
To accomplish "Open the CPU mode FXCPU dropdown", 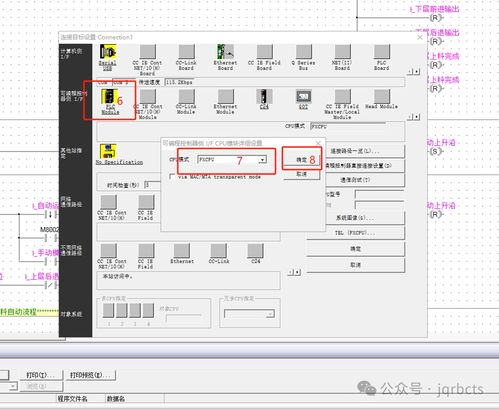I will coord(232,160).
